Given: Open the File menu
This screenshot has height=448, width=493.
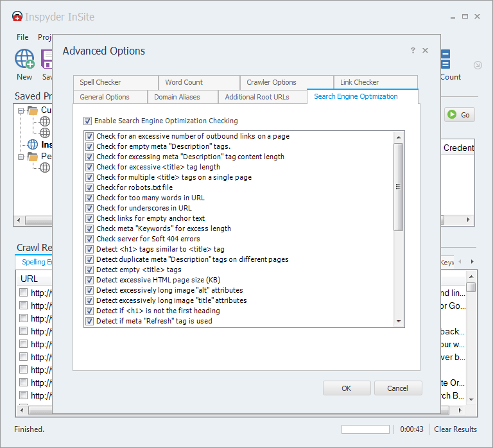Looking at the screenshot, I should pyautogui.click(x=22, y=37).
